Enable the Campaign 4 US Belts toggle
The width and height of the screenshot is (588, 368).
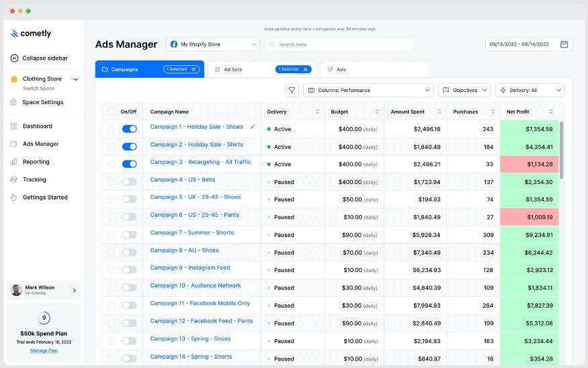coord(130,182)
